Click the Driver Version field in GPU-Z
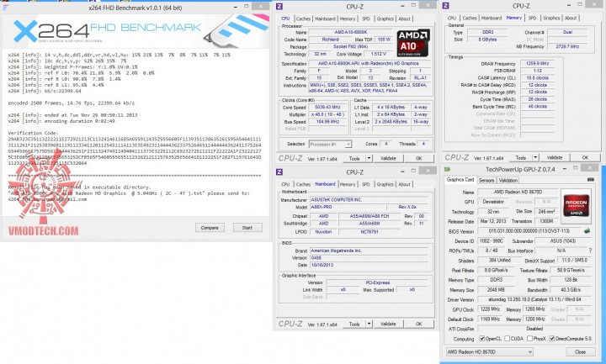The width and height of the screenshot is (606, 364). [535, 299]
